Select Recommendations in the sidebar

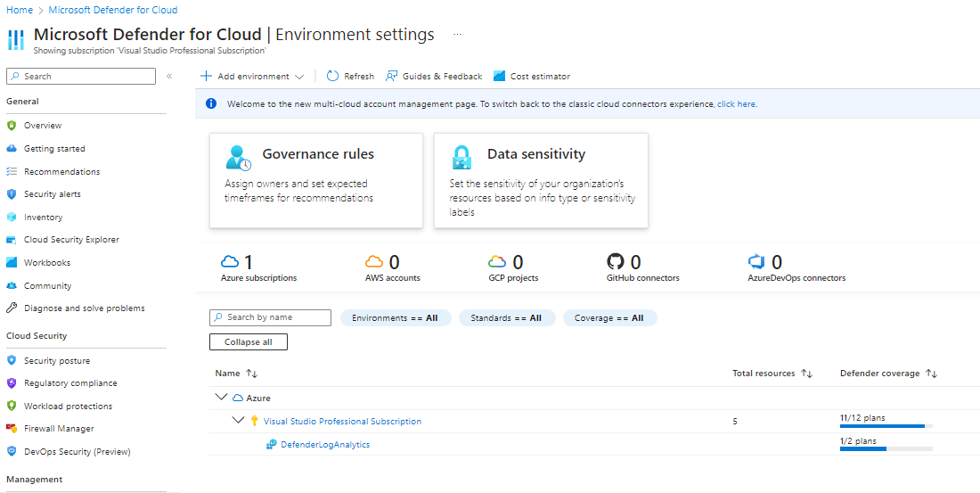pyautogui.click(x=61, y=172)
